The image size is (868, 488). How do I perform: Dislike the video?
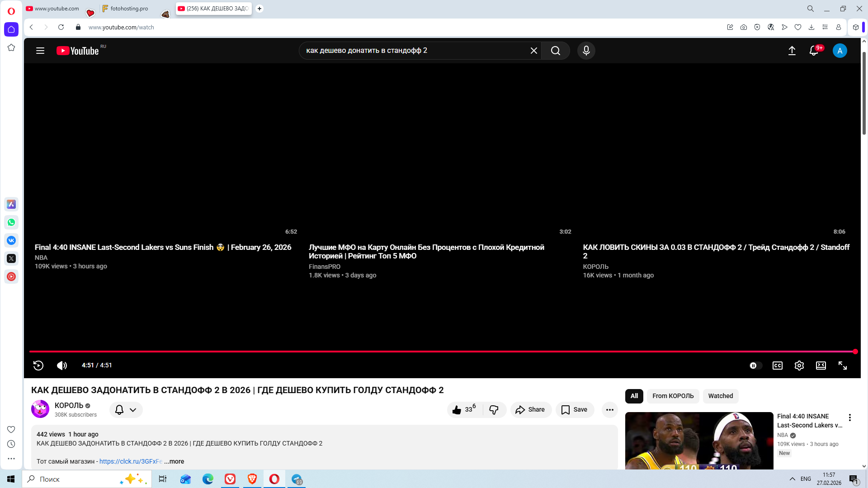tap(494, 410)
